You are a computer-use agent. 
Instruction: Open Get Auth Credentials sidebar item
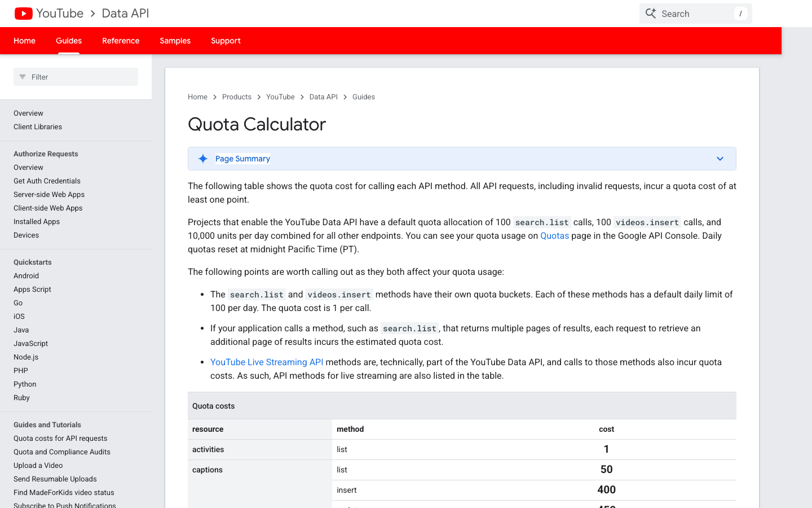click(x=47, y=181)
